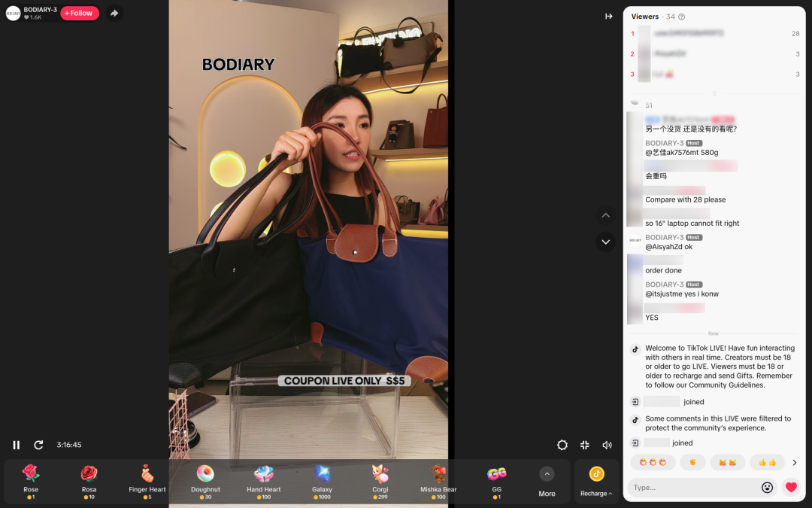This screenshot has width=812, height=508.
Task: Open the share arrow icon
Action: pos(114,13)
